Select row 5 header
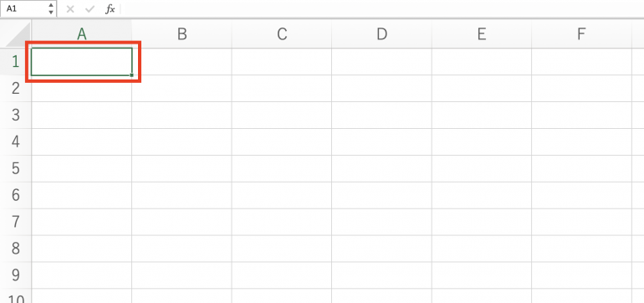The width and height of the screenshot is (644, 303). 16,168
